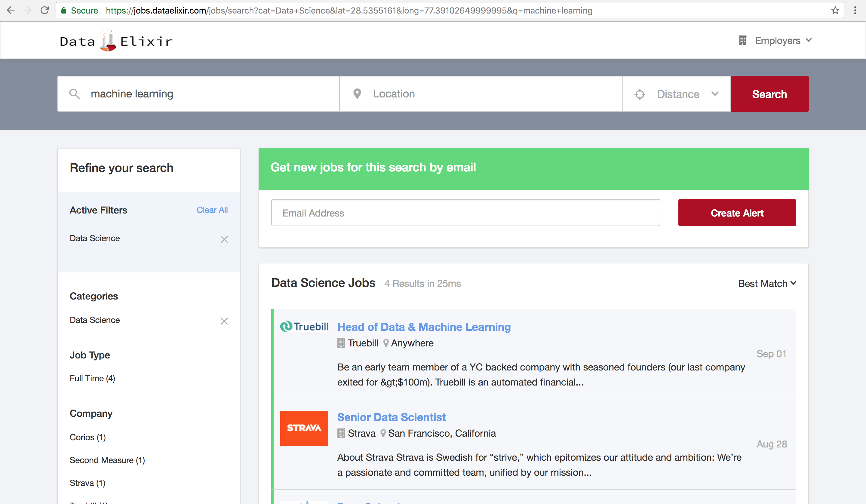Click the Strava job description text

pos(539,465)
